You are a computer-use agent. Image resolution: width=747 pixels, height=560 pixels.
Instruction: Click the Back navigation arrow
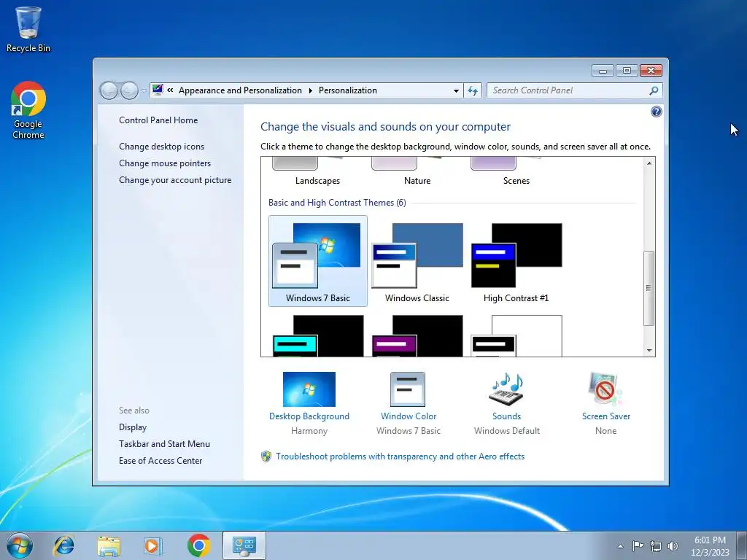click(109, 90)
